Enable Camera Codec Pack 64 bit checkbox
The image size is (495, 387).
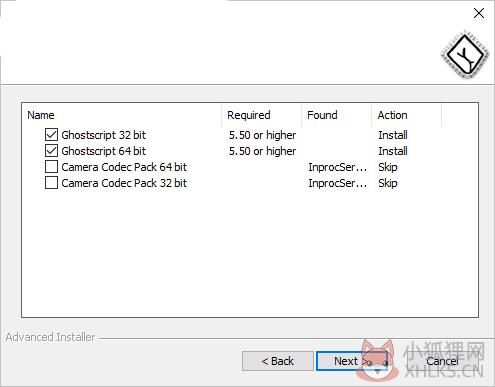click(51, 167)
